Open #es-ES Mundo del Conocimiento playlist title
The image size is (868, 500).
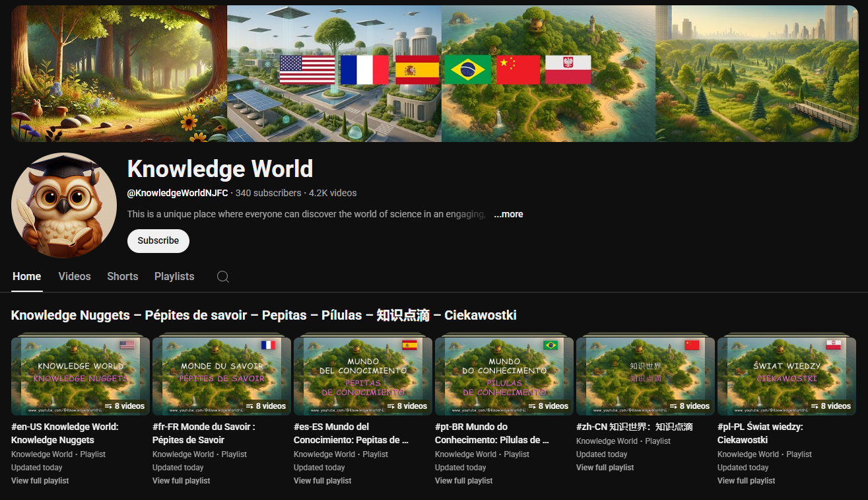point(351,433)
